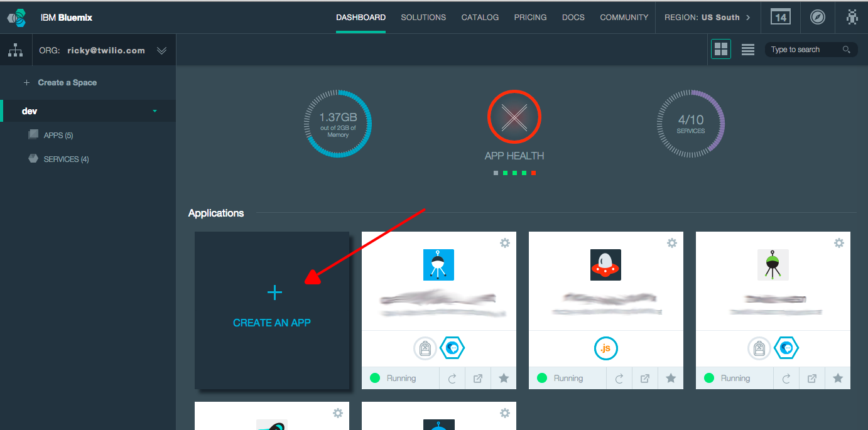Collapse the dev space arrow
This screenshot has height=430, width=868.
click(155, 112)
